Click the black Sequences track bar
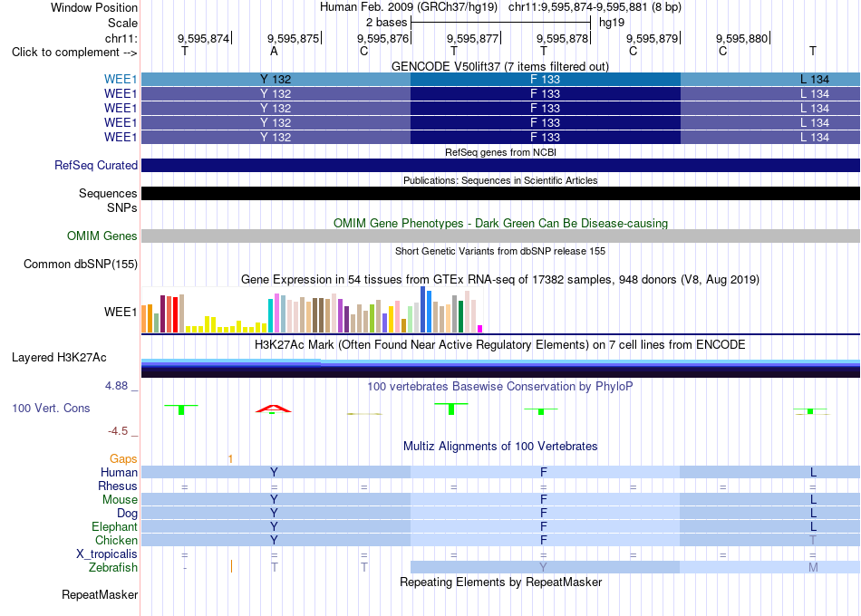Viewport: 861px width, 616px height. point(501,193)
